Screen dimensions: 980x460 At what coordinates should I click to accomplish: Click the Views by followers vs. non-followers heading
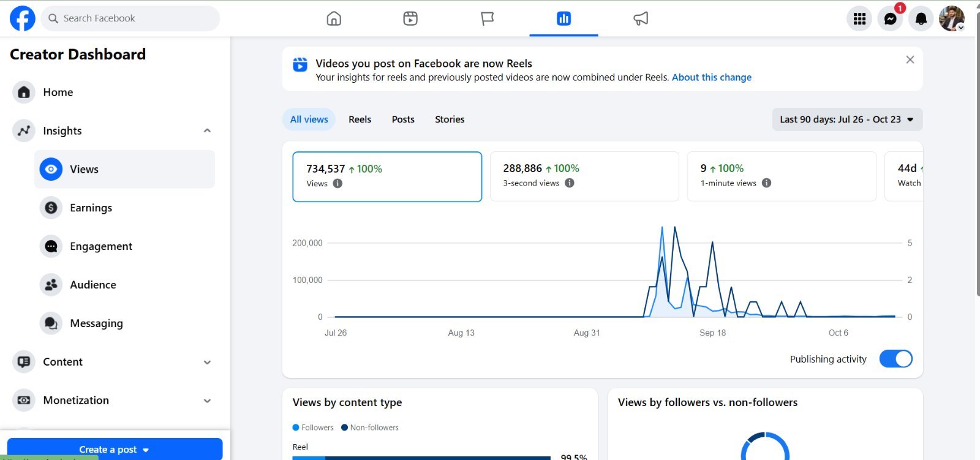(707, 402)
